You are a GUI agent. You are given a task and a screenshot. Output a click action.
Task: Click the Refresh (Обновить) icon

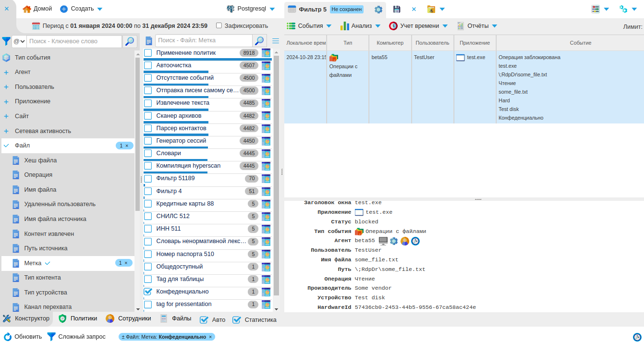[x=8, y=337]
